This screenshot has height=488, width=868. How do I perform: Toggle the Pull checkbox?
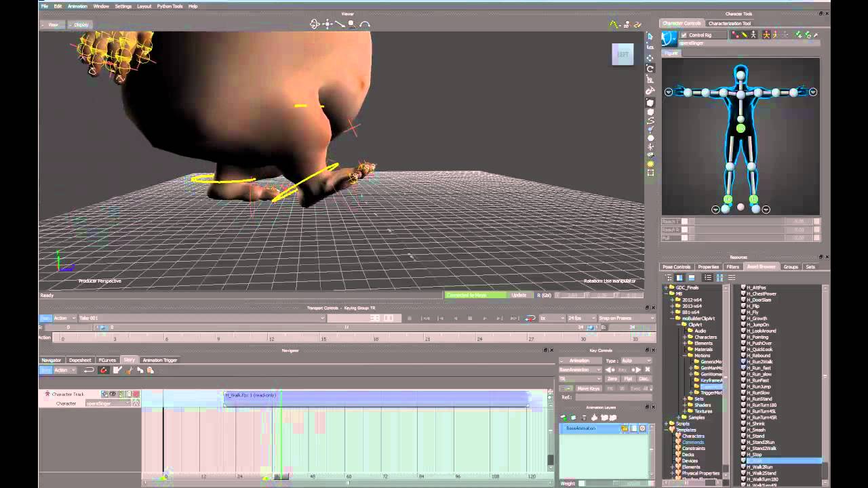684,238
